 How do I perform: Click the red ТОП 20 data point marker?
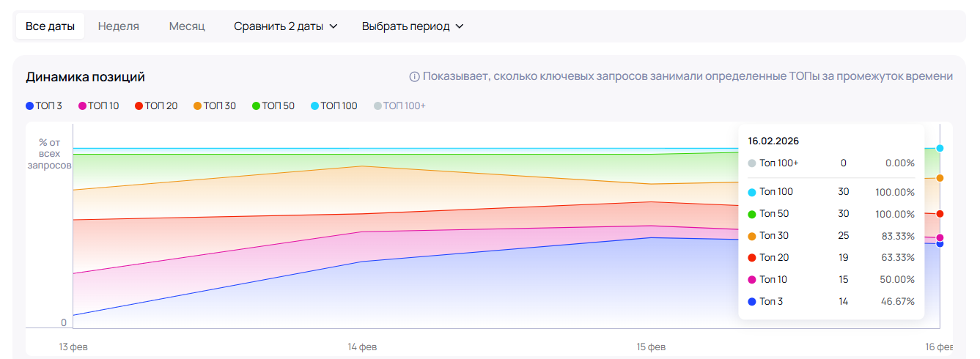(940, 214)
